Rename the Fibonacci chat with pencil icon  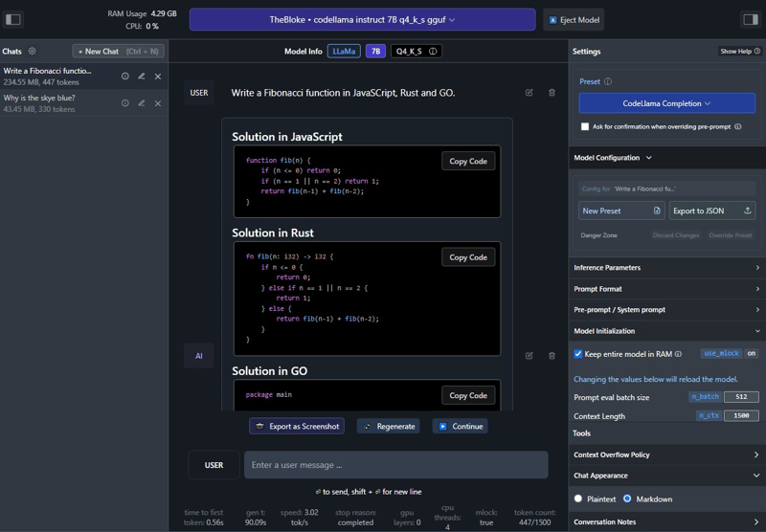coord(141,77)
